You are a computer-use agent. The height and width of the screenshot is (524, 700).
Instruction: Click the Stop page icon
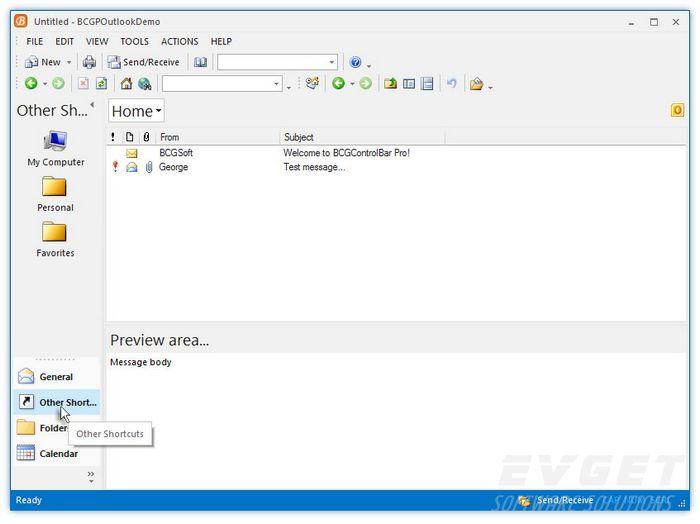pyautogui.click(x=83, y=83)
